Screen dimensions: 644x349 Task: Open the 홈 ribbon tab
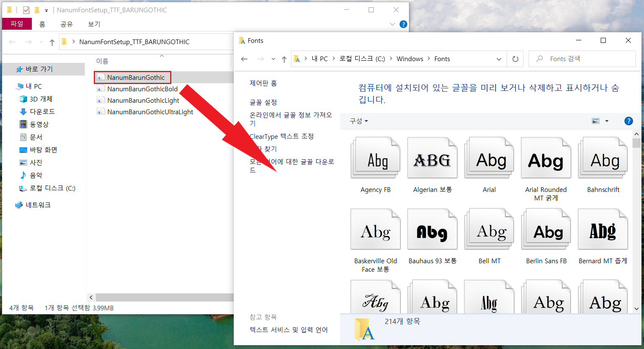click(42, 24)
